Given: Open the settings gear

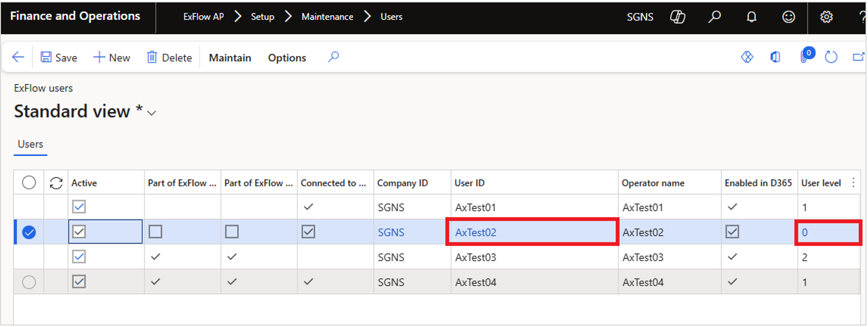Looking at the screenshot, I should 826,17.
